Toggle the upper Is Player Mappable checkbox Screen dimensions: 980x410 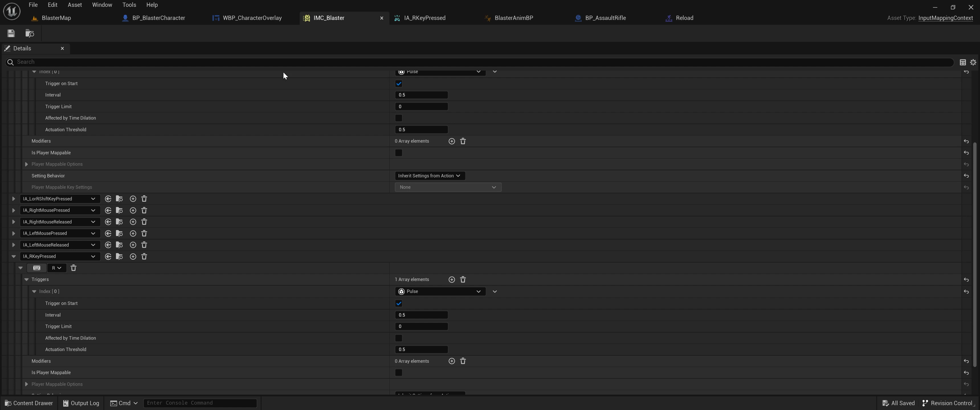pos(399,153)
